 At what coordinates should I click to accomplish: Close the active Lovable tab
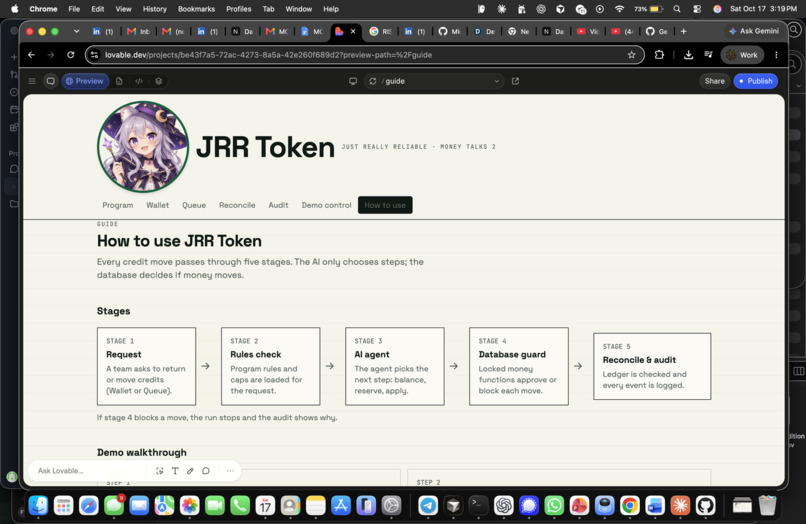[x=353, y=31]
